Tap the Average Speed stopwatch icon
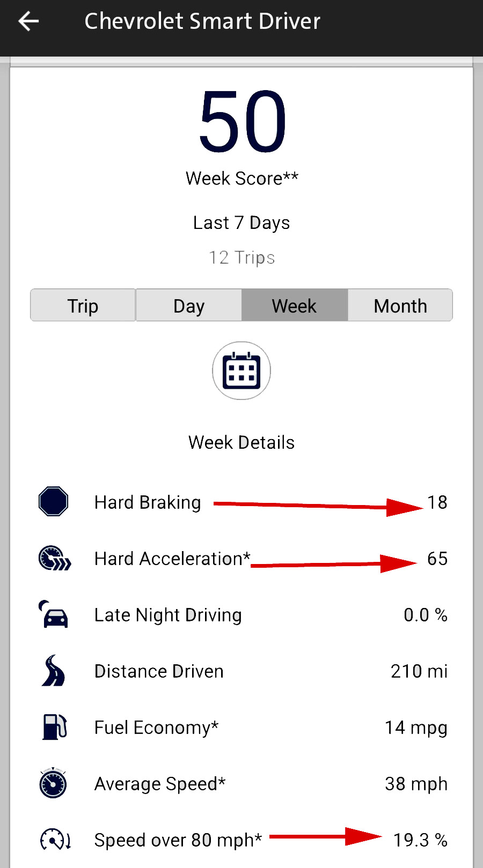Image resolution: width=483 pixels, height=868 pixels. [53, 783]
